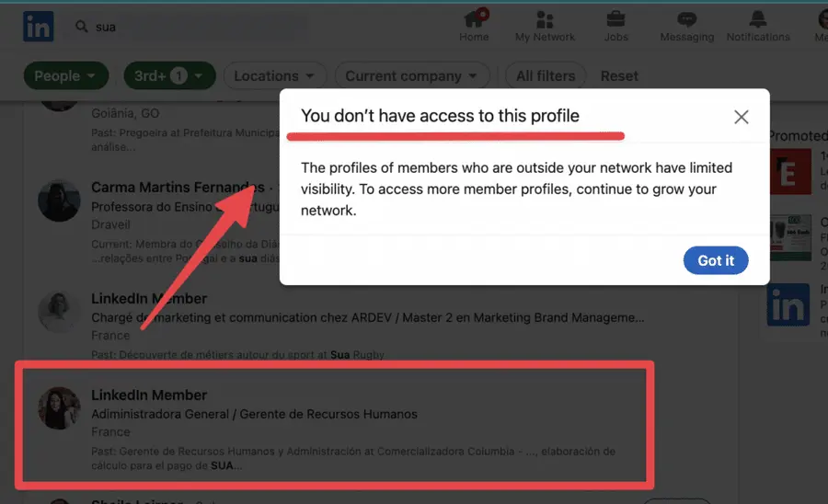Image resolution: width=828 pixels, height=504 pixels.
Task: Open the Locations filter dropdown
Action: (274, 76)
